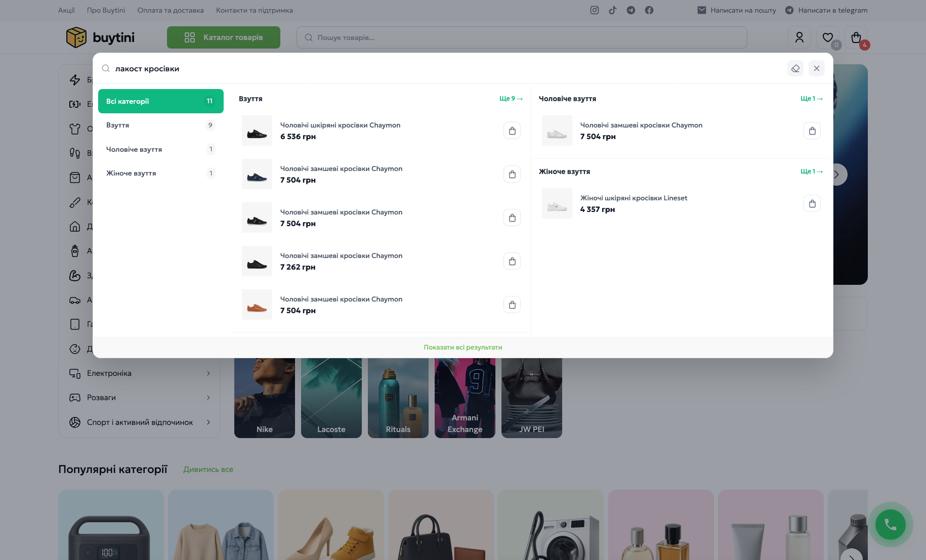Image resolution: width=926 pixels, height=560 pixels.
Task: Open the shopping cart icon
Action: [856, 37]
